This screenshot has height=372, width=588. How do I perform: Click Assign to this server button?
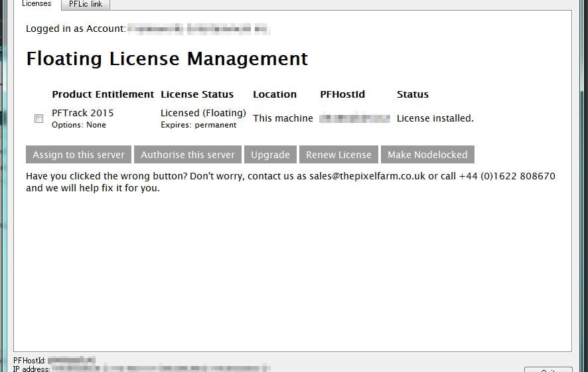click(x=78, y=155)
